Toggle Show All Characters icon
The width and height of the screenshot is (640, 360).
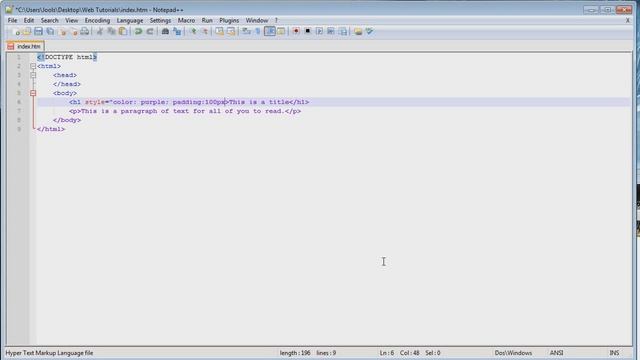click(x=258, y=31)
